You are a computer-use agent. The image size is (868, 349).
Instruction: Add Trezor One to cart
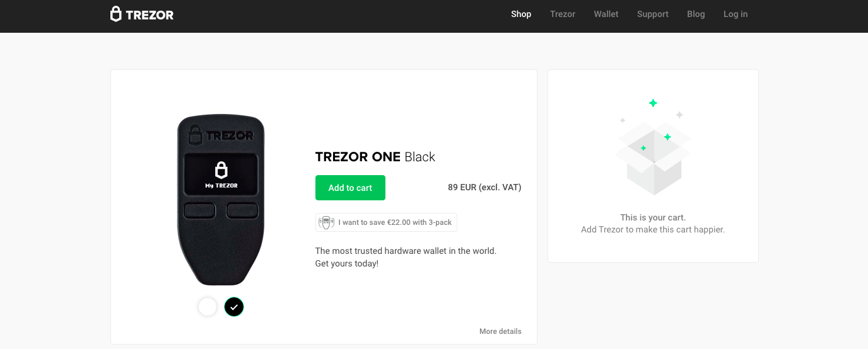click(x=350, y=188)
